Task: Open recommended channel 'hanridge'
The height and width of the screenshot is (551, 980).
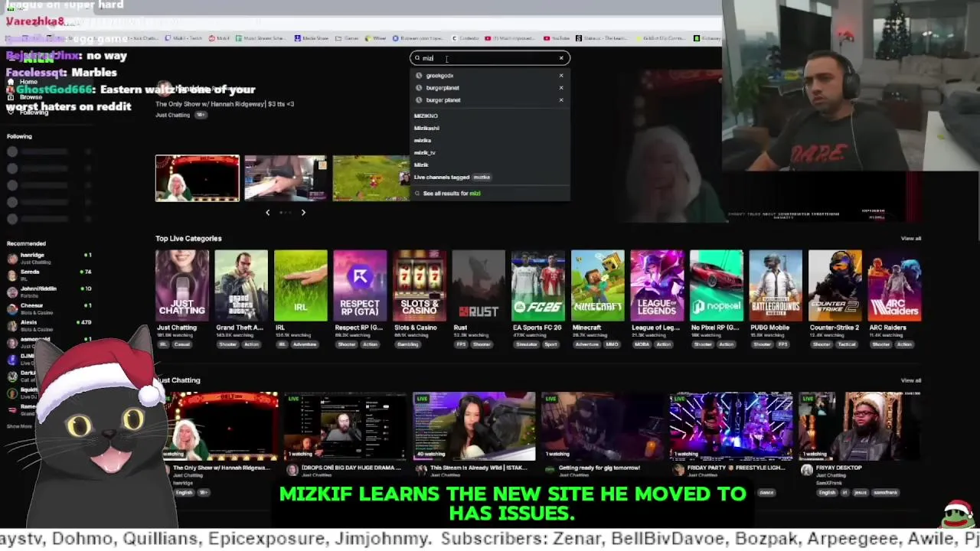Action: (x=49, y=258)
